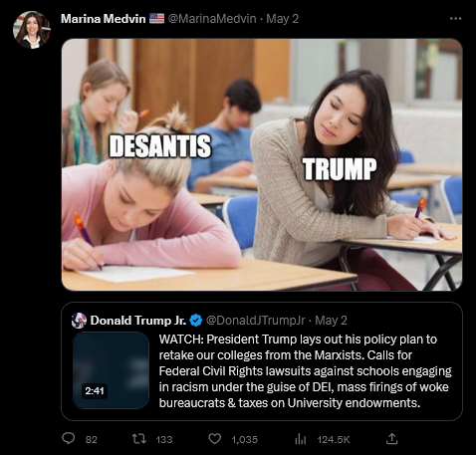Share the tweet with upload icon
The image size is (476, 455).
[392, 439]
